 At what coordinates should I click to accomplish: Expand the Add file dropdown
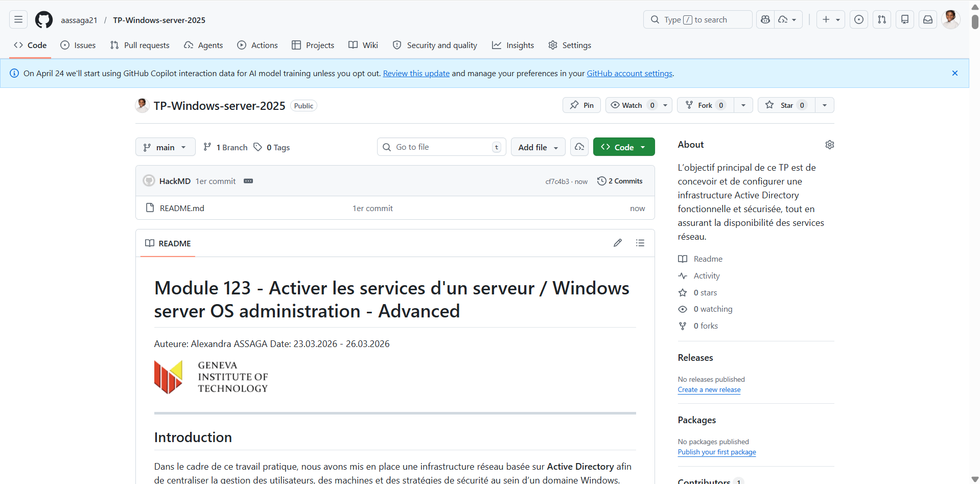pyautogui.click(x=538, y=147)
